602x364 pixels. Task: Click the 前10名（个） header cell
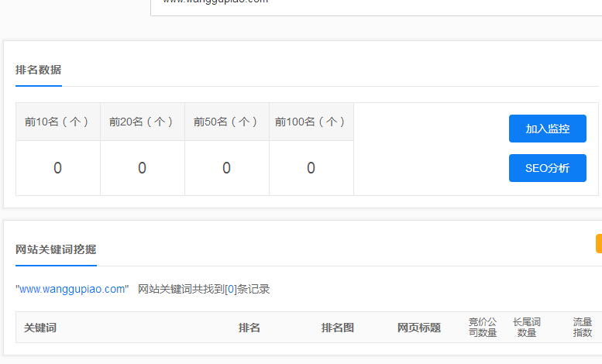[58, 122]
